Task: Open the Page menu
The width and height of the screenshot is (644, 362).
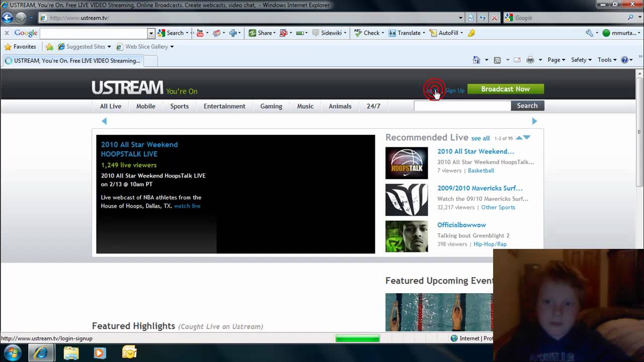Action: 556,60
